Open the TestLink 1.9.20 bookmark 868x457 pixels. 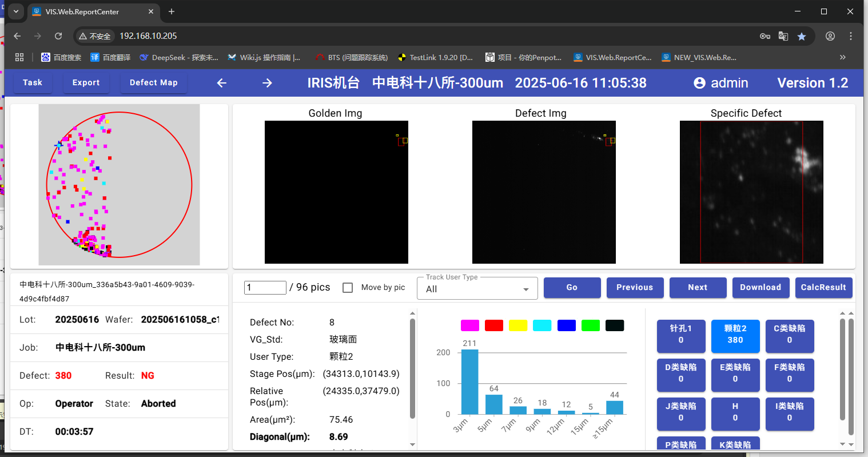pyautogui.click(x=435, y=57)
